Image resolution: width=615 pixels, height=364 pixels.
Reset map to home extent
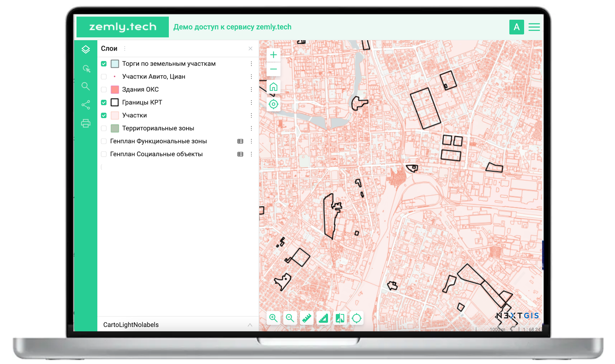273,87
